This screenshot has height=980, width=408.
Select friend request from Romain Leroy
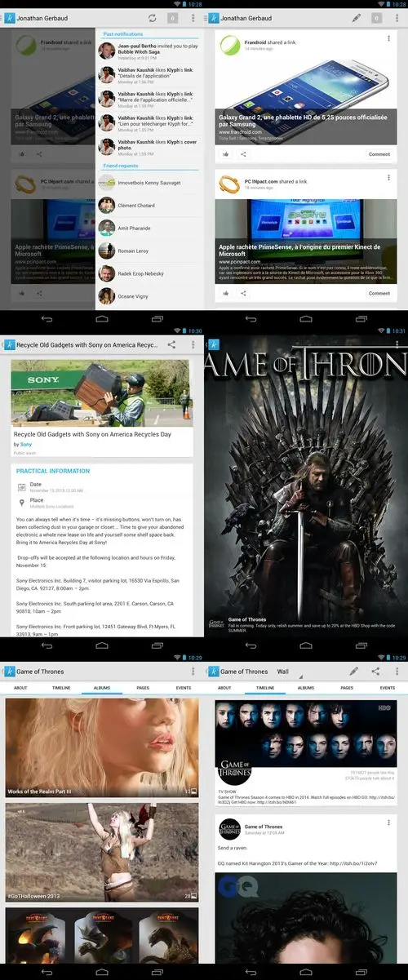click(147, 251)
